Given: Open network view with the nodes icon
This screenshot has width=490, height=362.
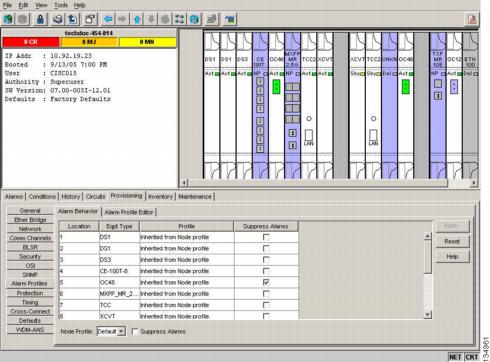Looking at the screenshot, I should tap(179, 19).
